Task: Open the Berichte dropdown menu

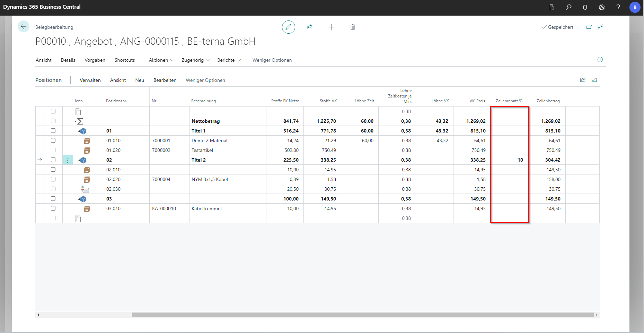Action: click(229, 60)
